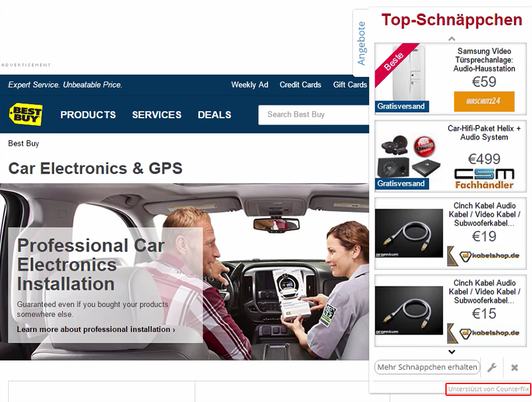532x402 pixels.
Task: Open the Credit Cards link
Action: pyautogui.click(x=300, y=85)
